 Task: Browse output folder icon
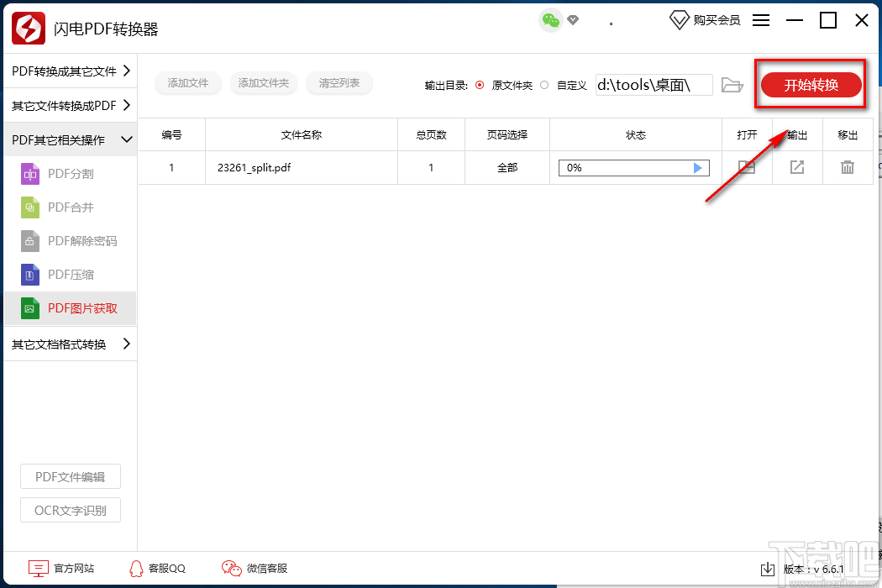732,85
